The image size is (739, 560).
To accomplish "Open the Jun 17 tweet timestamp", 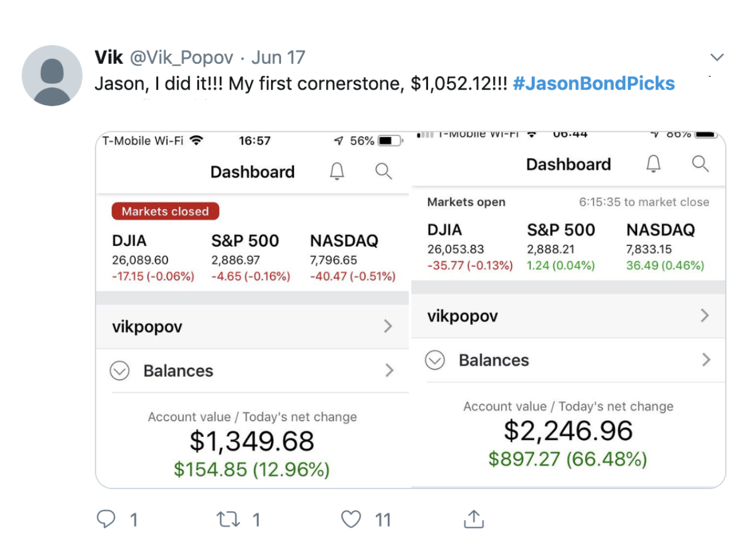I will point(278,57).
